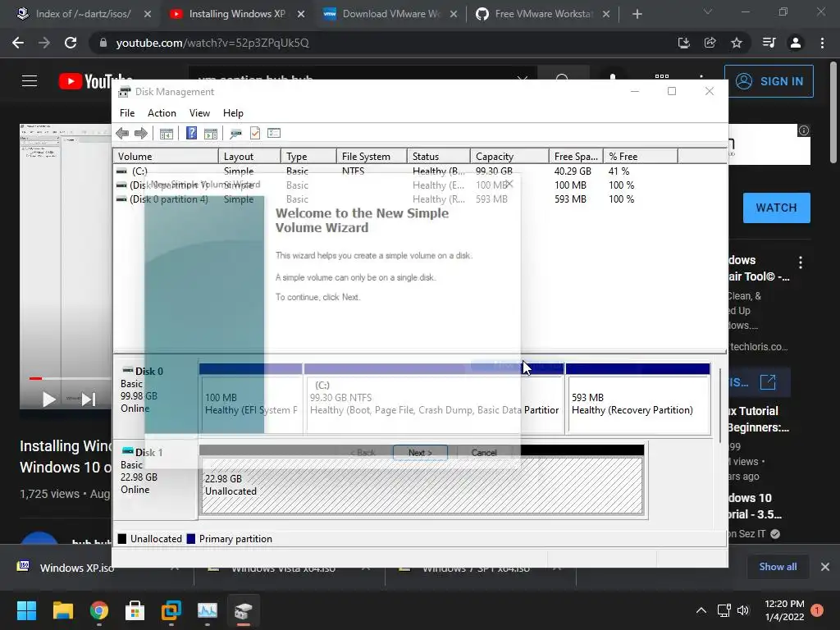The width and height of the screenshot is (840, 630).
Task: Open the Windows XP.iso download
Action: pyautogui.click(x=76, y=568)
